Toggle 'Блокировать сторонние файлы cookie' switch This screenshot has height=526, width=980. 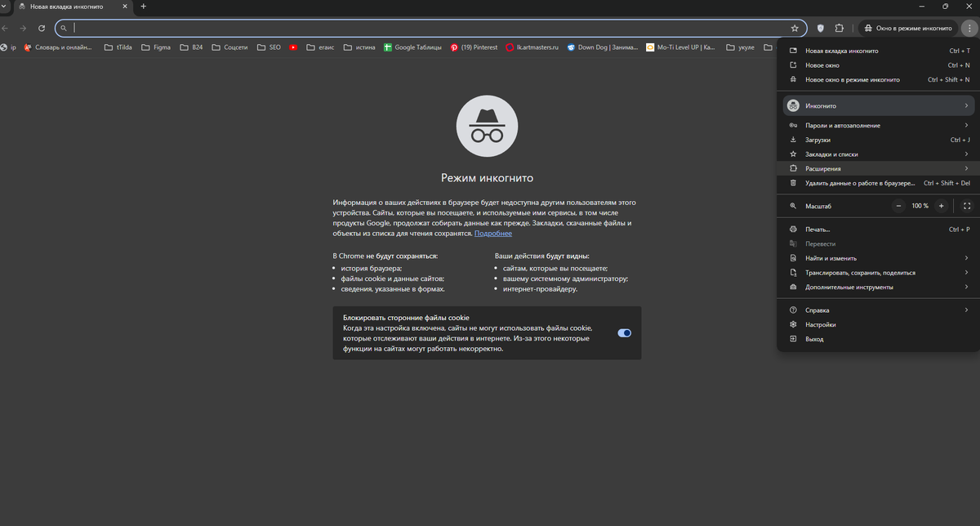click(625, 333)
